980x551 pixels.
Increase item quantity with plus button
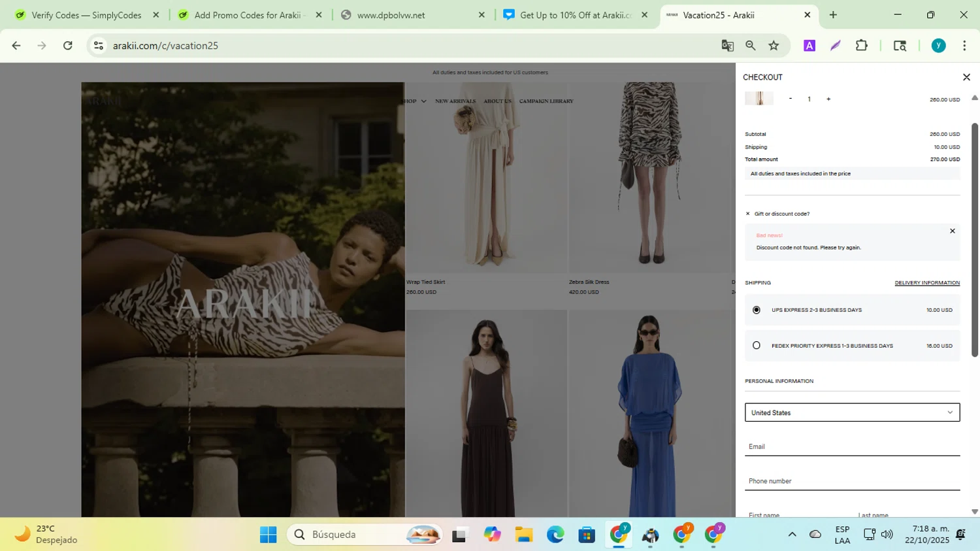(x=828, y=99)
